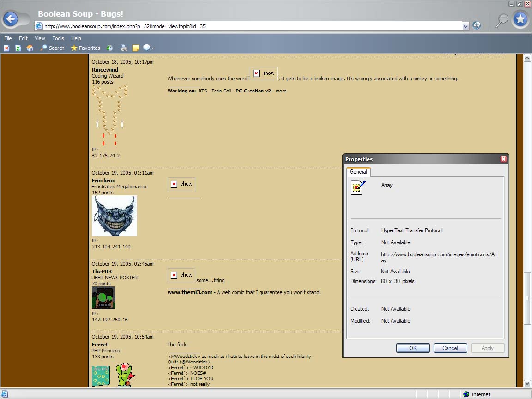
Task: Click Rincewind's starry figure avatar
Action: [109, 115]
